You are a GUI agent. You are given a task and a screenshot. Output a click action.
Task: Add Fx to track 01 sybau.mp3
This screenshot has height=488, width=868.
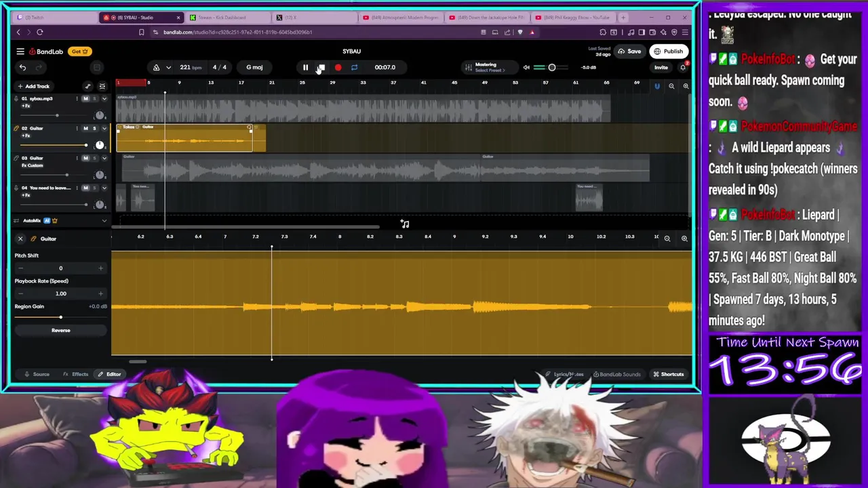pos(26,106)
